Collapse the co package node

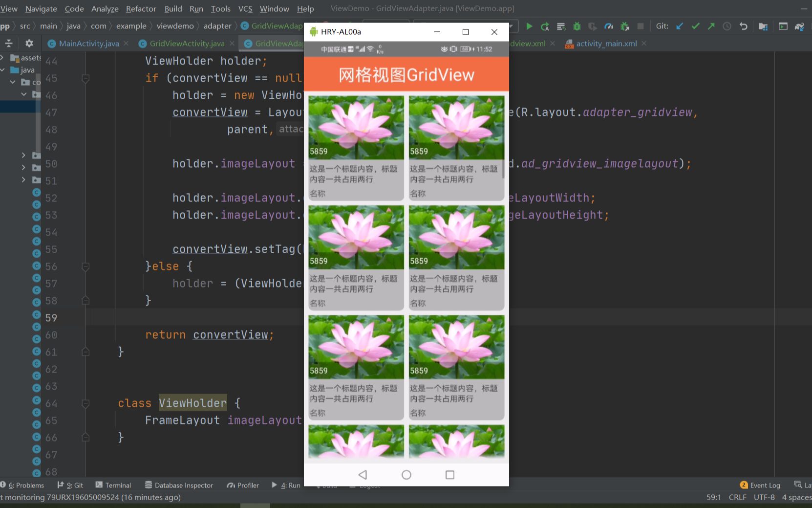point(13,82)
